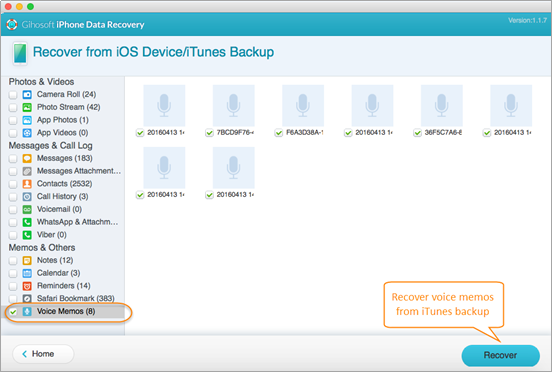Click the Reminders alarm clock icon

(x=27, y=286)
